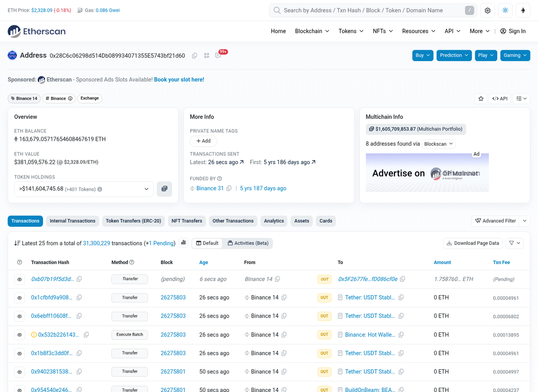The image size is (538, 392).
Task: Expand the token holdings dropdown
Action: (84, 189)
